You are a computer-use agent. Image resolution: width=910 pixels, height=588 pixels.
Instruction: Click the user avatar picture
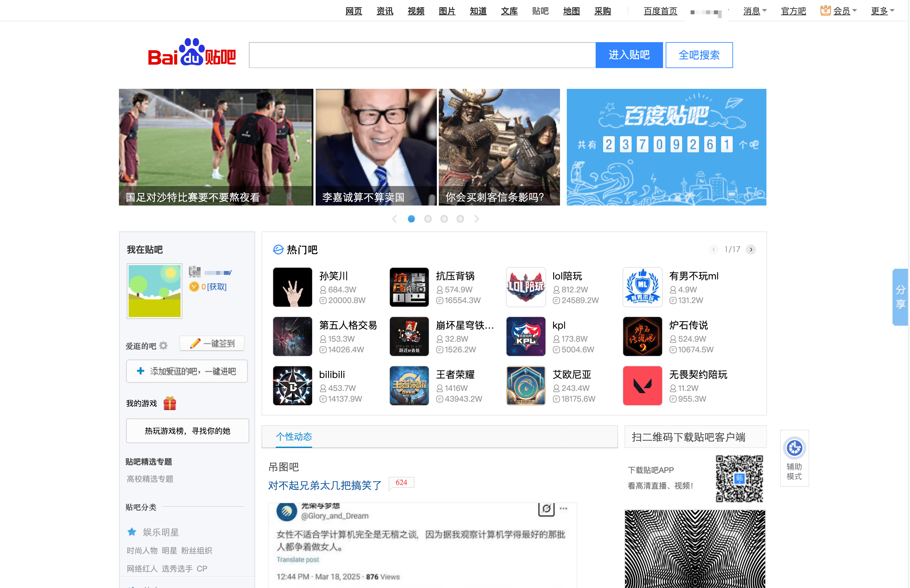pos(155,291)
